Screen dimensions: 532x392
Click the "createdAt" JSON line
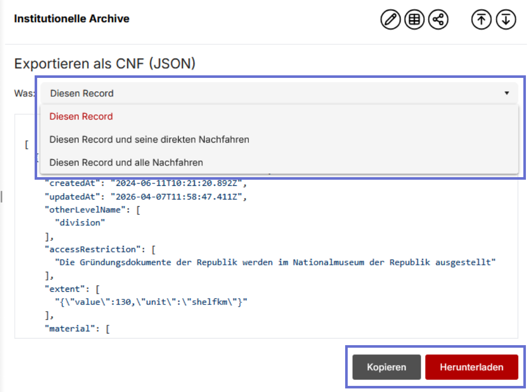[x=146, y=183]
